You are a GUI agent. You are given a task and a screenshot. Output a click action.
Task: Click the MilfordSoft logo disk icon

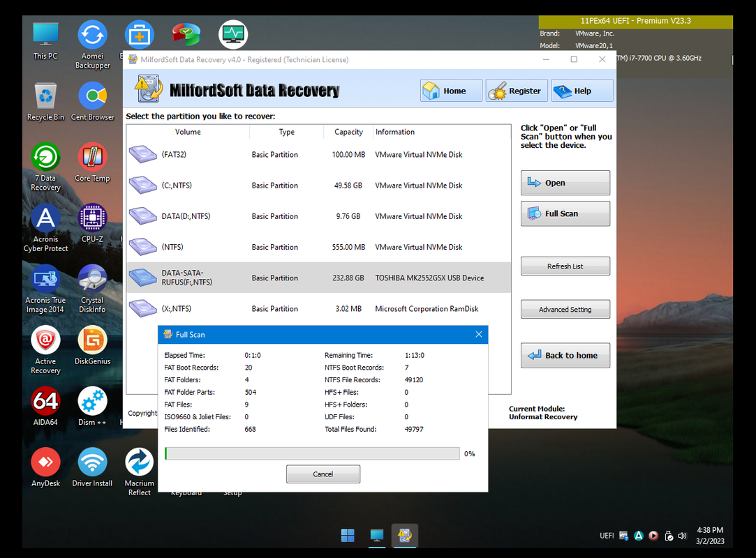149,89
